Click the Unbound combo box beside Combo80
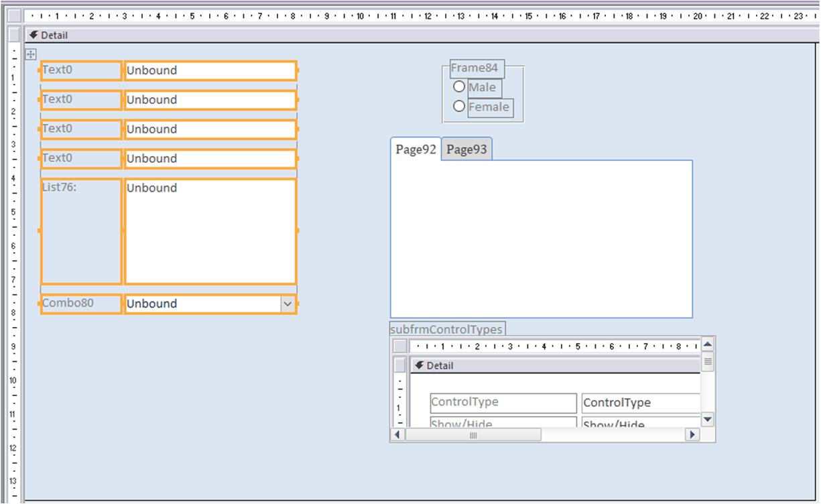This screenshot has height=504, width=821. (x=210, y=304)
